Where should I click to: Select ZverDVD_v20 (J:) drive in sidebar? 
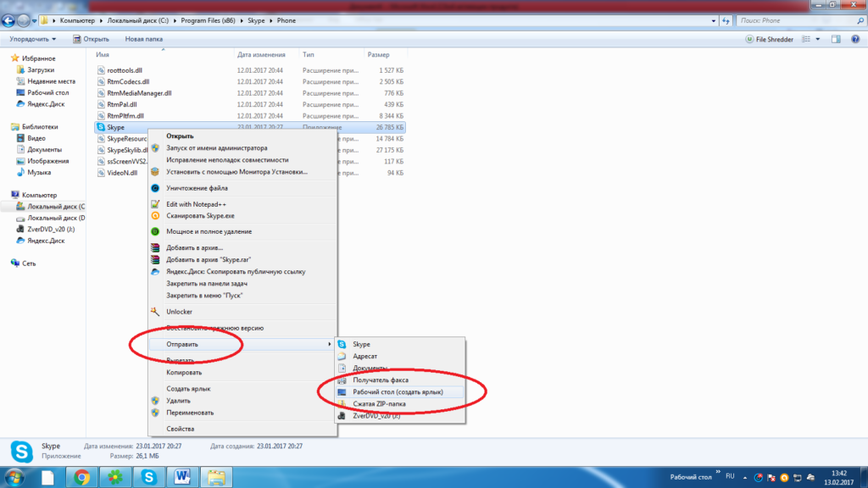pos(50,229)
